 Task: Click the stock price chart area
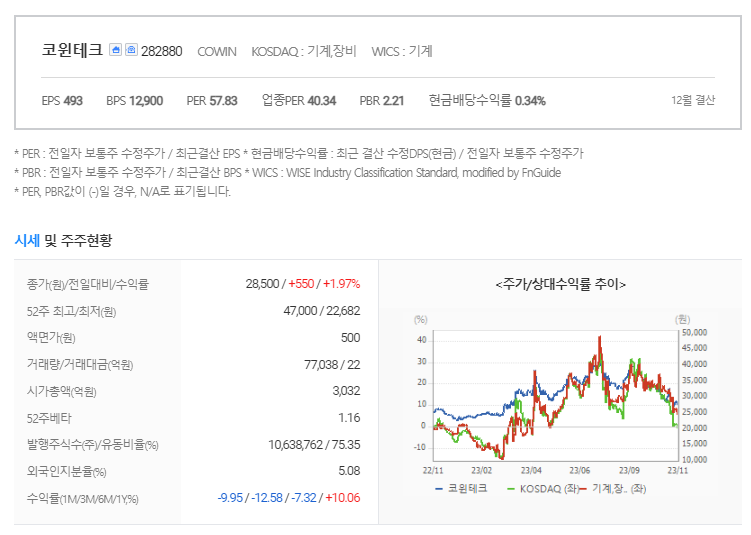click(556, 395)
